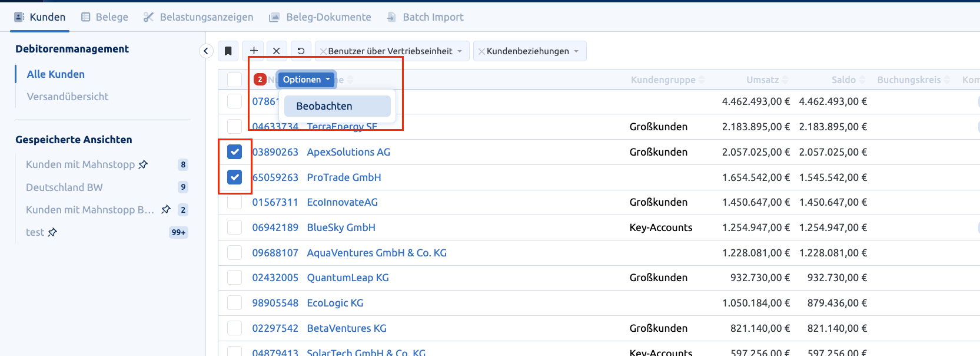Check the EcoInnovateAG row checkbox
Screen dimensions: 980x356
tap(234, 202)
